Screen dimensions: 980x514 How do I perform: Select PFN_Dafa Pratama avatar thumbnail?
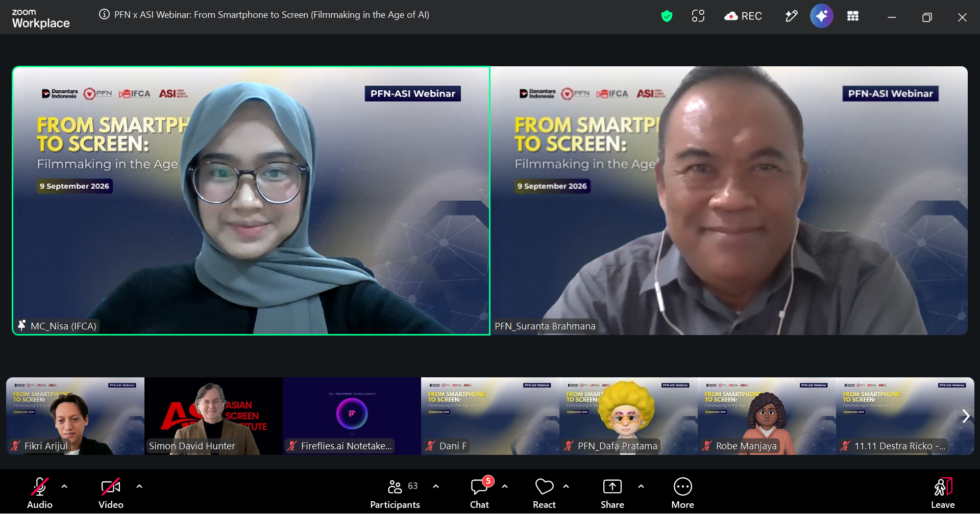coord(628,416)
